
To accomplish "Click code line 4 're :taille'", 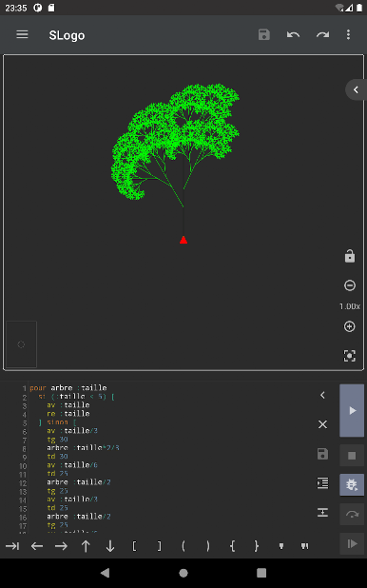I will pyautogui.click(x=68, y=414).
